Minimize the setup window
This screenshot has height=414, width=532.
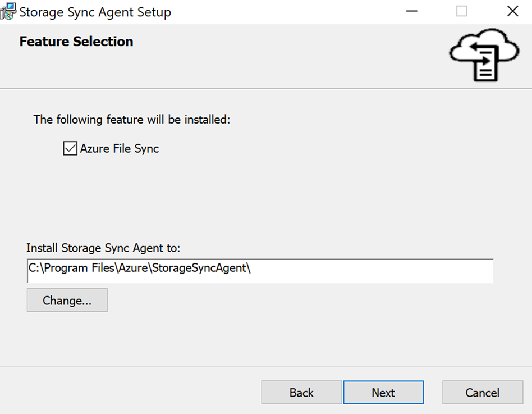tap(411, 11)
